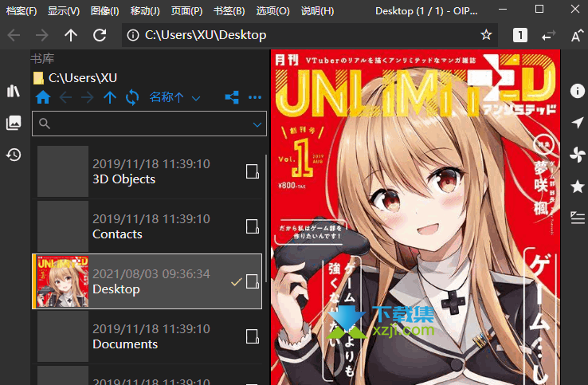Open the bookmarks panel star in the right sidebar
Image resolution: width=588 pixels, height=385 pixels.
click(x=578, y=187)
